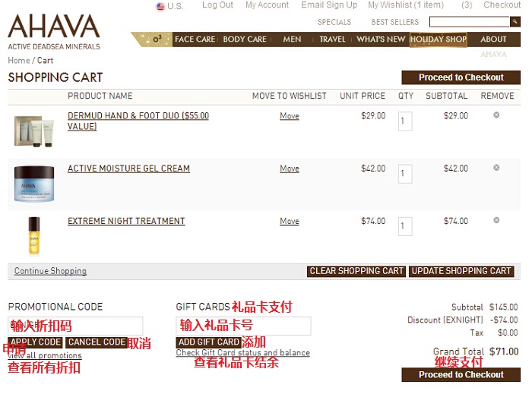Click the Cancel Code button
The image size is (532, 394).
(97, 342)
